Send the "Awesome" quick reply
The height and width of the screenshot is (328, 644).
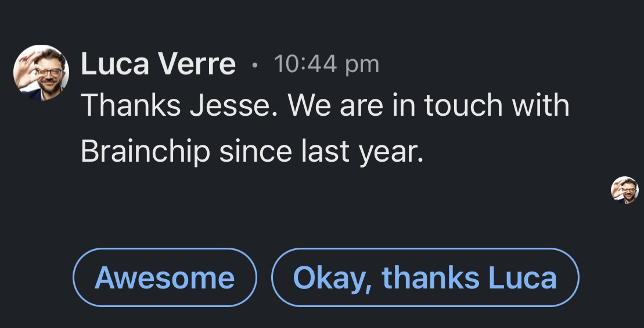[x=164, y=277]
